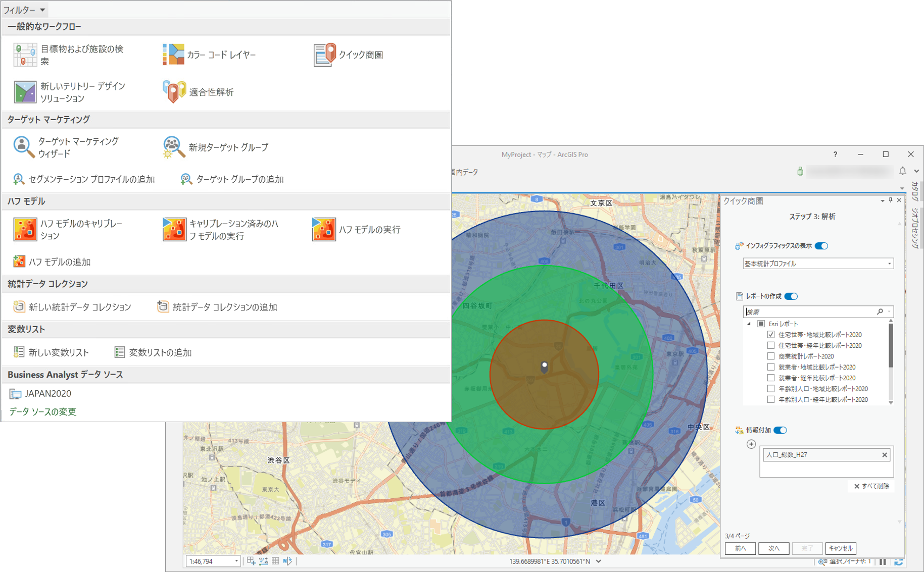Click ハフ モデルの追加 icon
Screen dimensions: 924x572
click(x=19, y=262)
